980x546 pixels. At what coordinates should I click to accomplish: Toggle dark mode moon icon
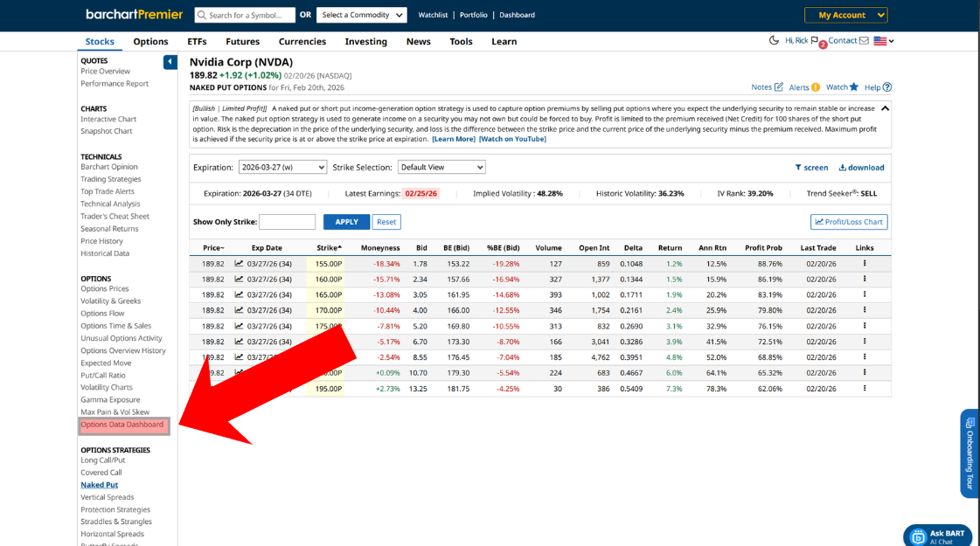[774, 40]
